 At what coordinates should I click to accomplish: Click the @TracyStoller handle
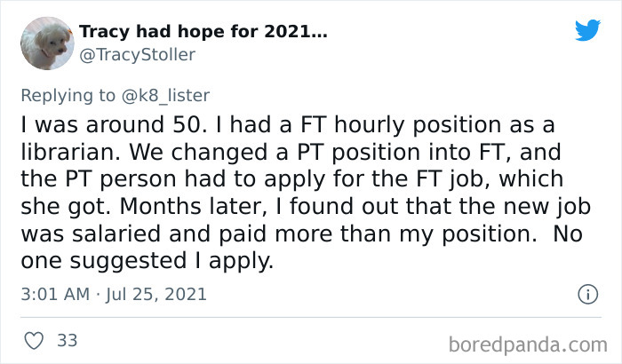[x=138, y=55]
